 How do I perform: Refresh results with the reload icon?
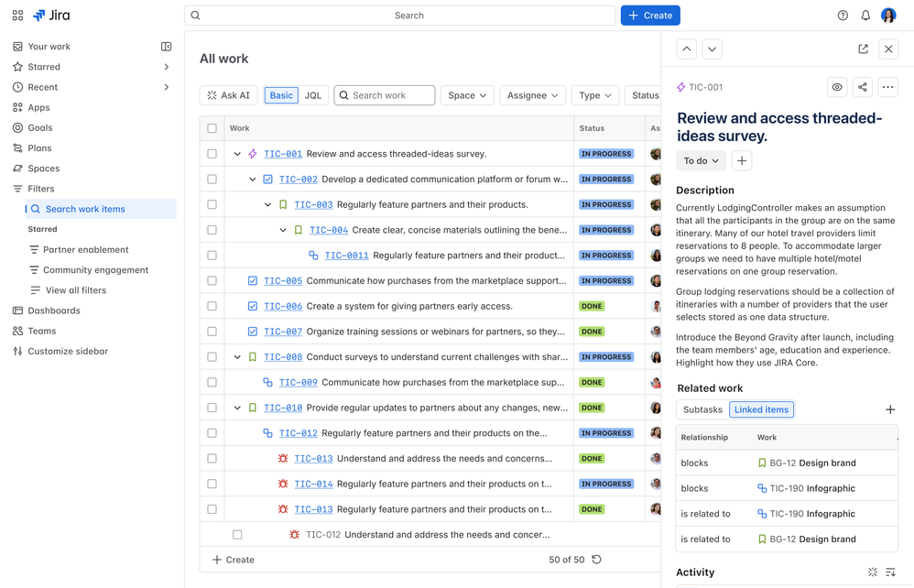point(596,560)
